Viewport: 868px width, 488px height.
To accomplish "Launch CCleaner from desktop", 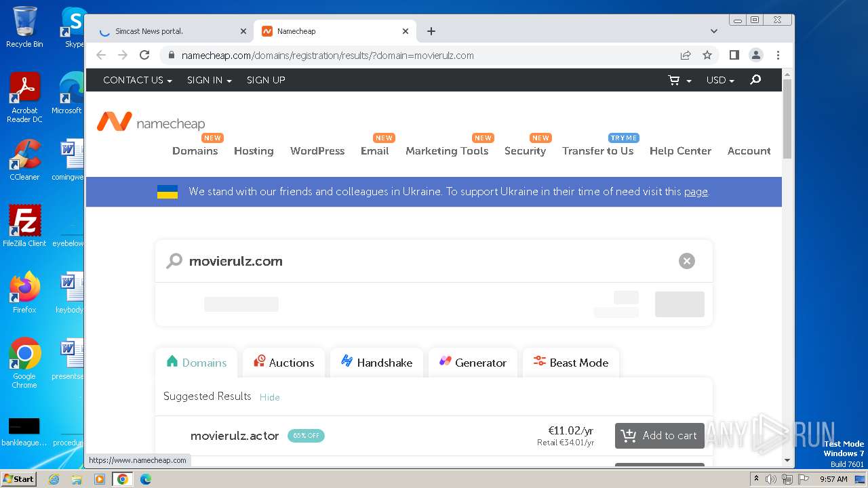I will 24,160.
